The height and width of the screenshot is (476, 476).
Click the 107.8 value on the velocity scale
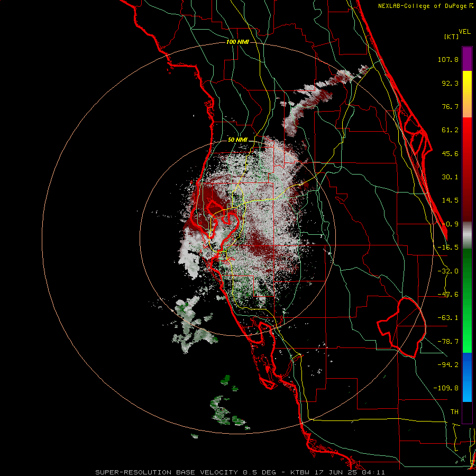pos(448,59)
